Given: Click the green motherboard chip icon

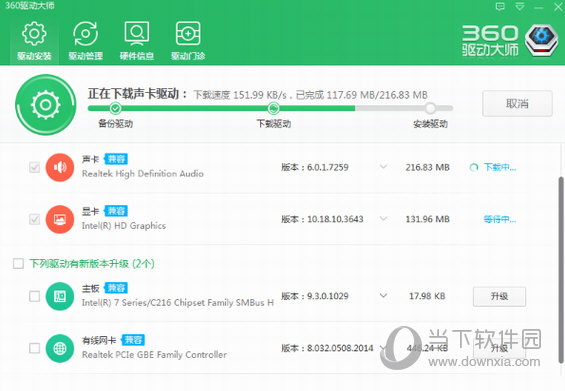Looking at the screenshot, I should (x=59, y=296).
